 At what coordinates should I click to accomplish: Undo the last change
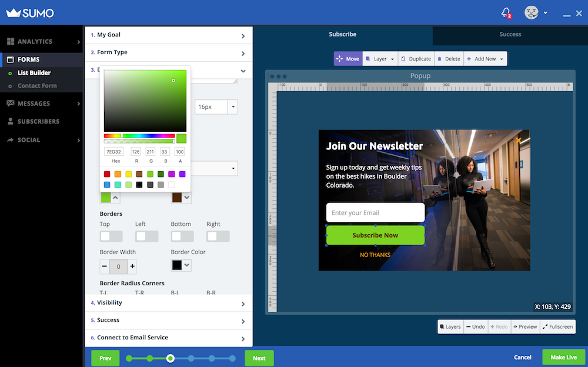[x=476, y=326]
